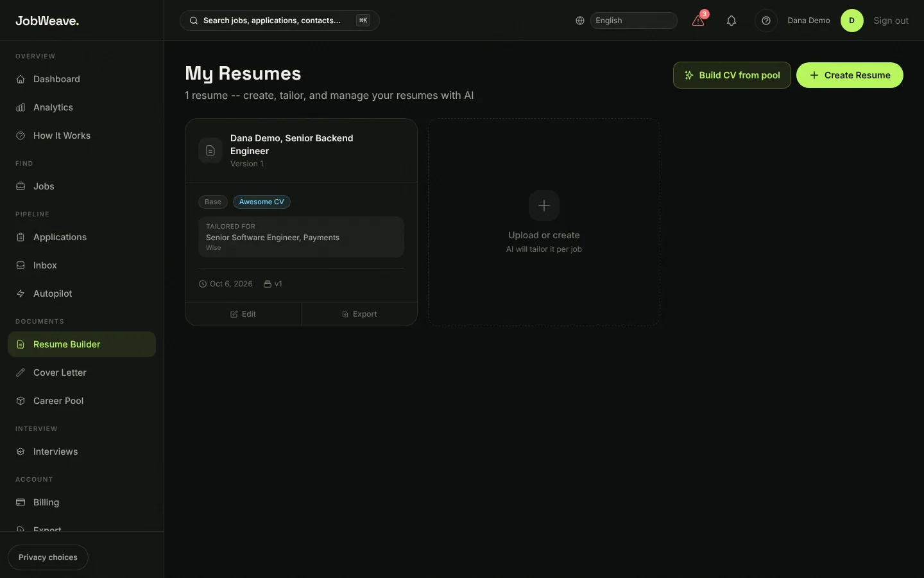Go to Dashboard in sidebar
Screen dimensions: 924x578
82,79
